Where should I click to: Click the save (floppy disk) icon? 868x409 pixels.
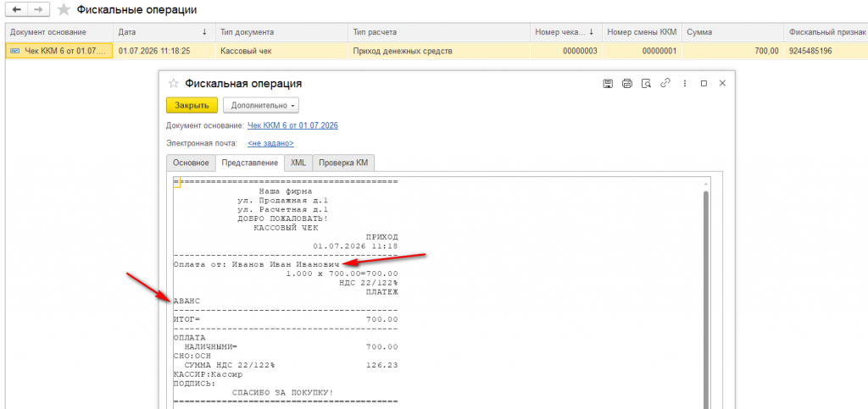[x=607, y=84]
